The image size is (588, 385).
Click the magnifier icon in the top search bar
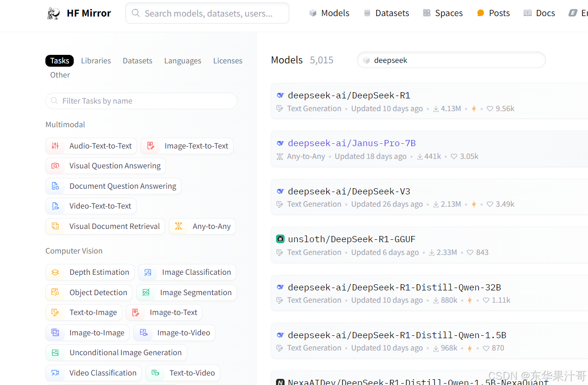[x=136, y=13]
